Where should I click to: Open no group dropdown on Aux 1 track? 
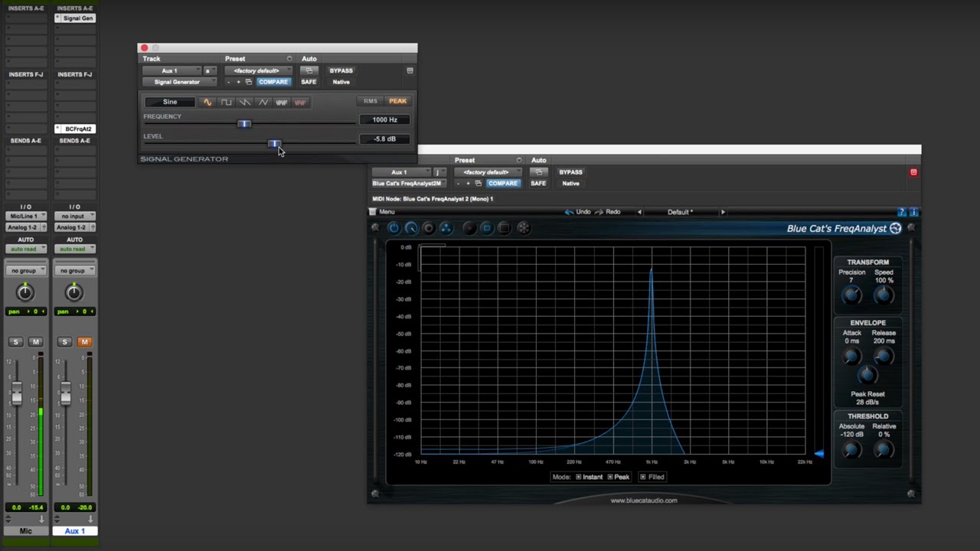[74, 270]
